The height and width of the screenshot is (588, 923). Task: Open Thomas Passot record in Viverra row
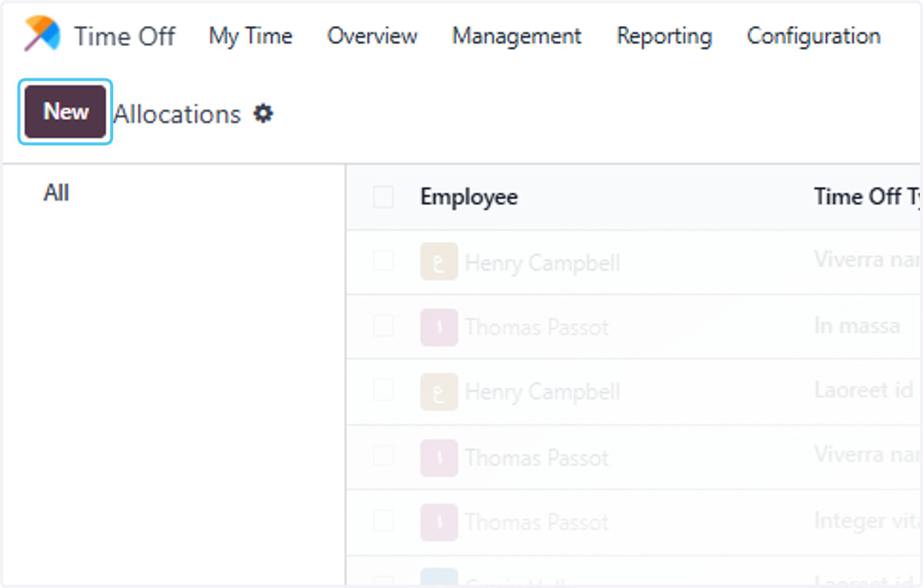click(x=537, y=459)
